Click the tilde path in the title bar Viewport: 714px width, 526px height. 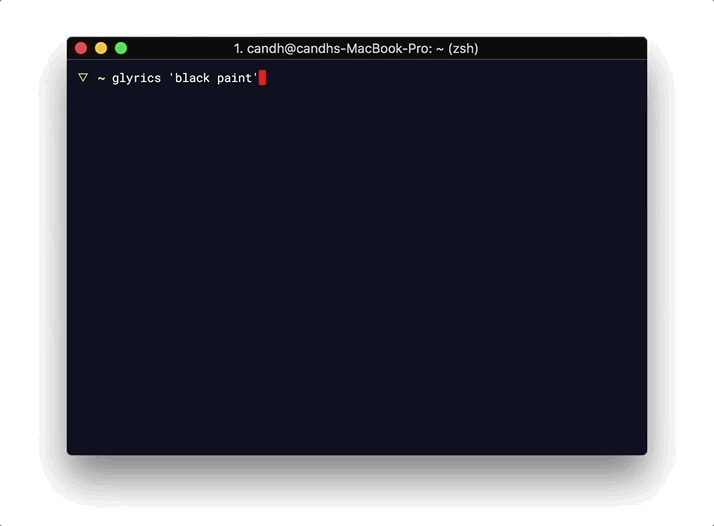pos(440,49)
